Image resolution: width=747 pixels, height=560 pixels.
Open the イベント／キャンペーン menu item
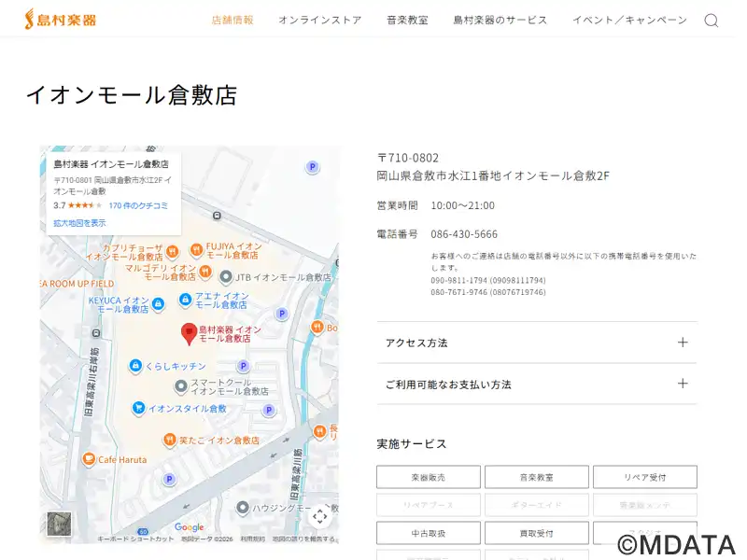point(629,21)
